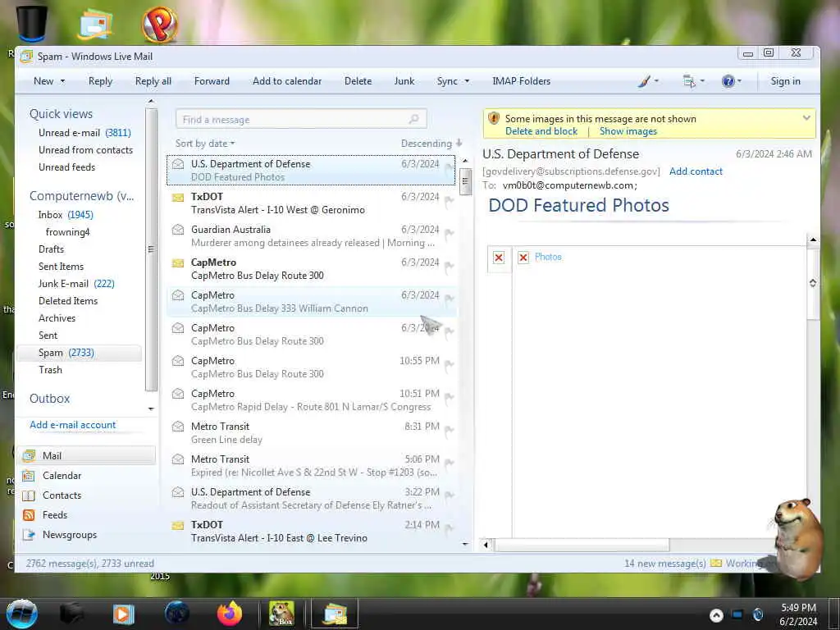Click Show images link
The image size is (840, 630).
click(x=628, y=131)
